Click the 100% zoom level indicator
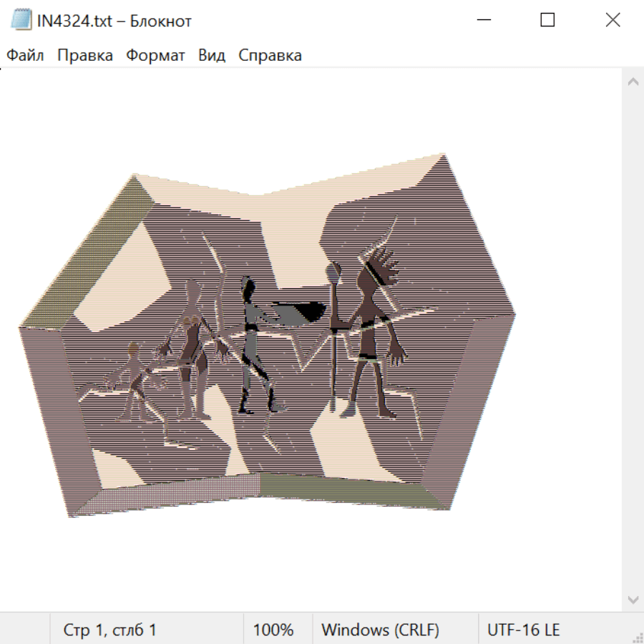This screenshot has height=644, width=644. point(273,630)
